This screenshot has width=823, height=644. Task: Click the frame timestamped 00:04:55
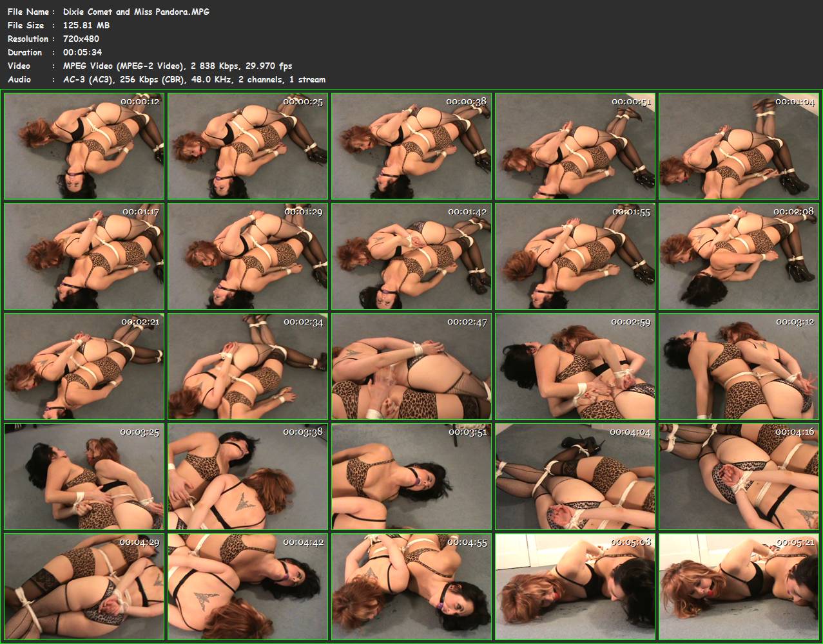point(411,587)
